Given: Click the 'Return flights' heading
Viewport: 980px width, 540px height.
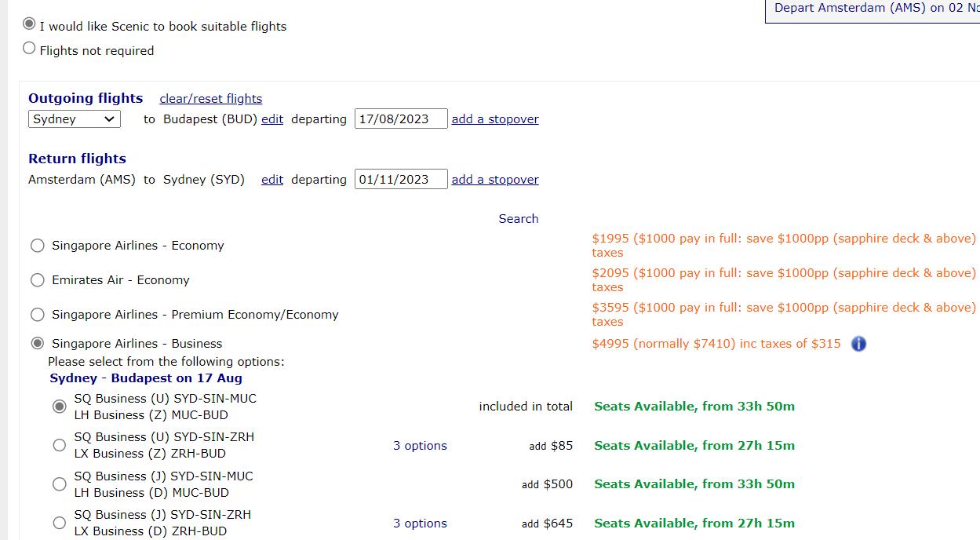Looking at the screenshot, I should coord(77,159).
